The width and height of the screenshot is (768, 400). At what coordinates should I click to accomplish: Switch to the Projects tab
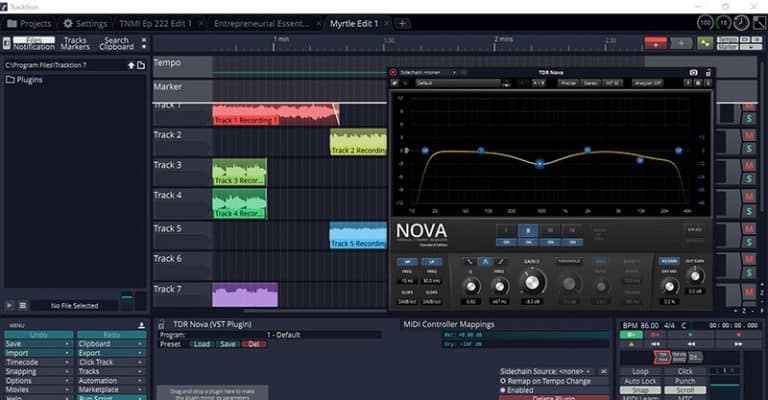tap(30, 23)
